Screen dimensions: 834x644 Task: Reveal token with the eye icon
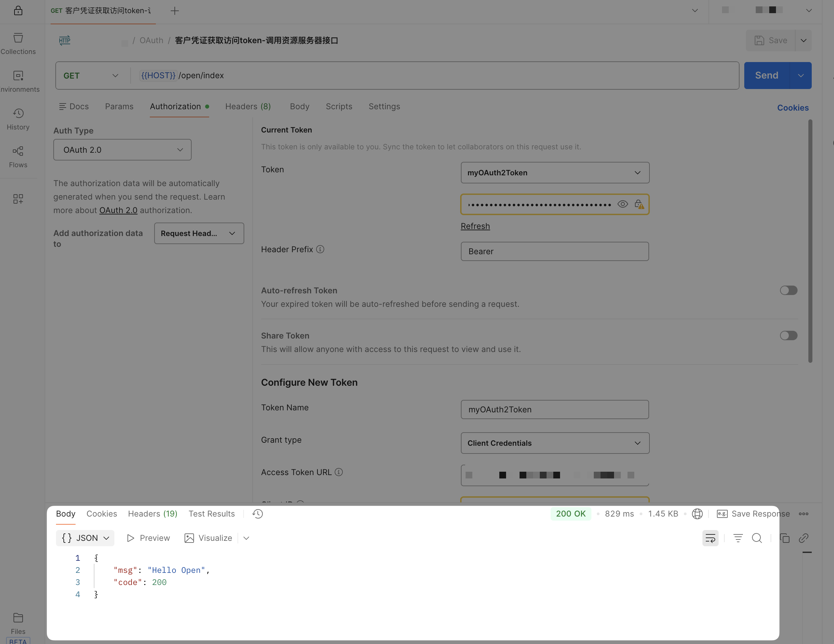point(622,204)
